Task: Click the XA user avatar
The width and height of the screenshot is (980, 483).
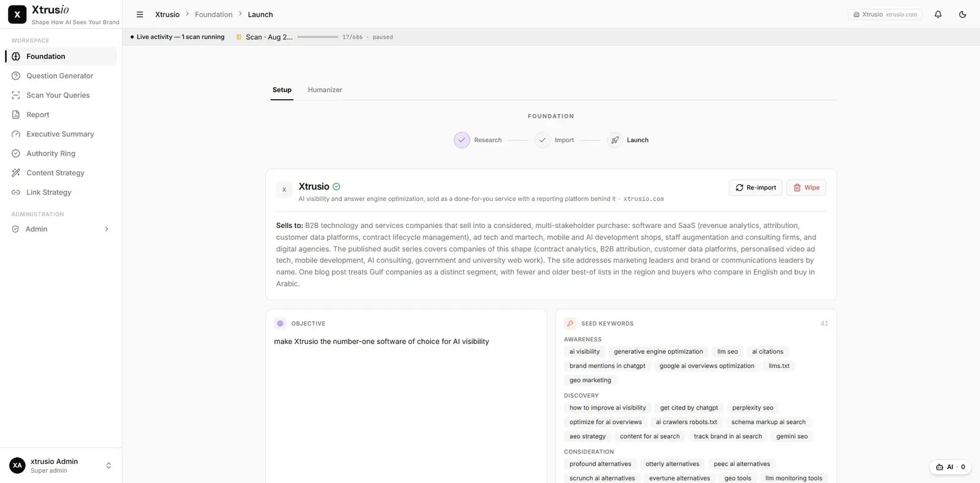Action: [x=17, y=466]
